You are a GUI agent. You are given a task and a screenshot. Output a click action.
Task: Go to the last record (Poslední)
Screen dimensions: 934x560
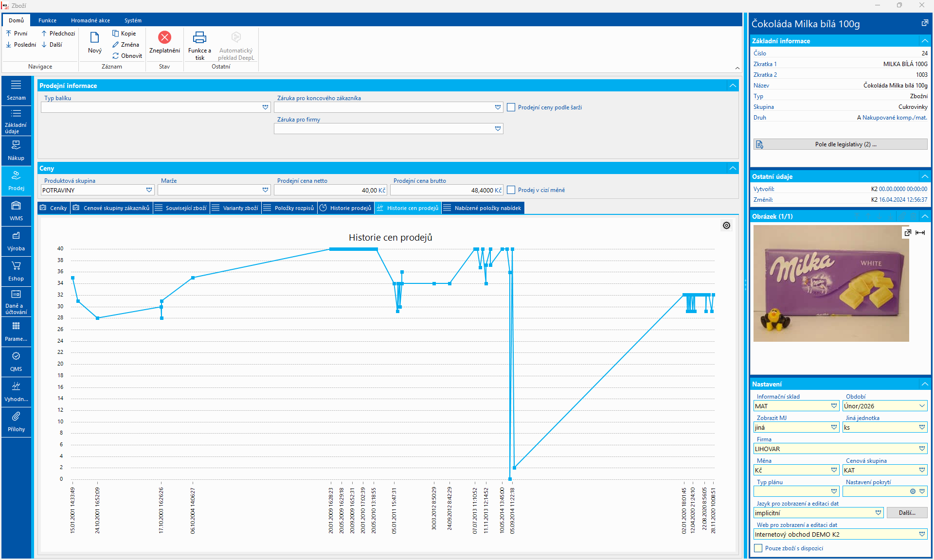(21, 45)
